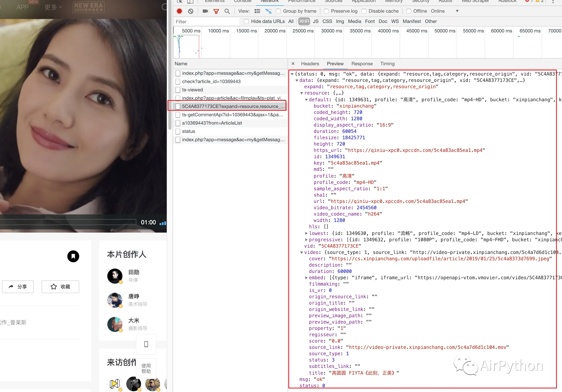The height and width of the screenshot is (392, 562).
Task: Switch to the Headers tab
Action: pyautogui.click(x=310, y=63)
